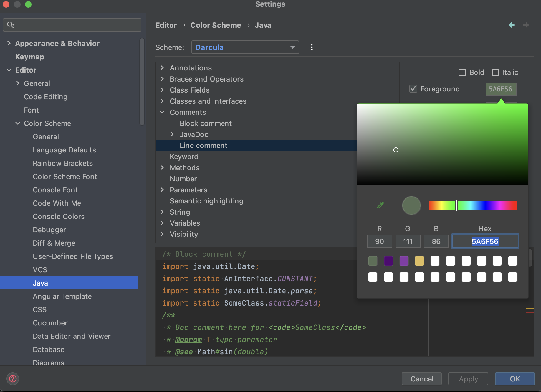Expand the Annotations tree node
Image resolution: width=541 pixels, height=392 pixels.
click(162, 68)
